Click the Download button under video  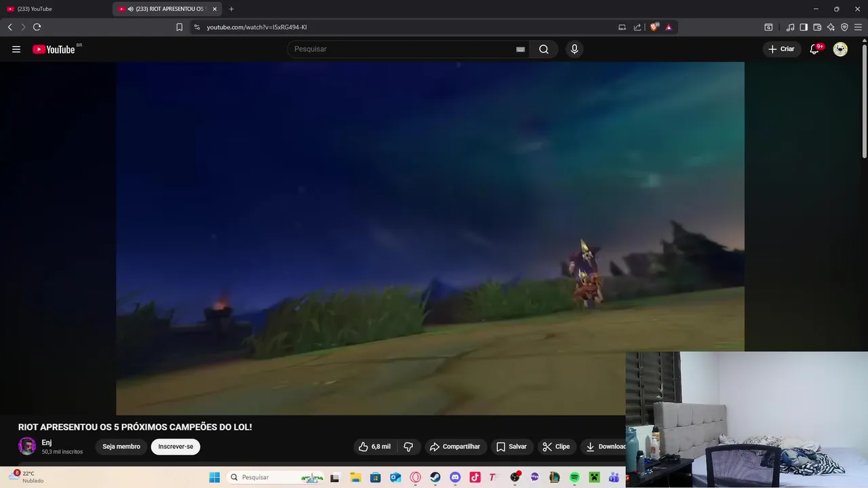tap(604, 447)
